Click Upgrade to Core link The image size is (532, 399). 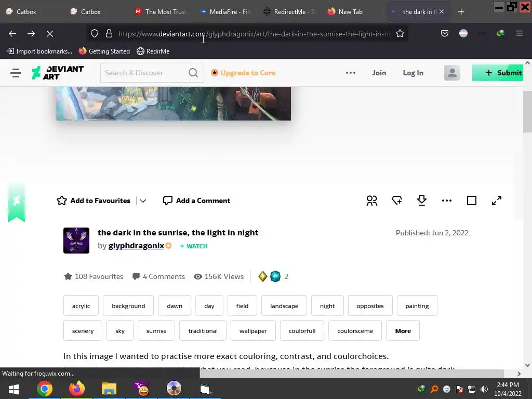243,73
